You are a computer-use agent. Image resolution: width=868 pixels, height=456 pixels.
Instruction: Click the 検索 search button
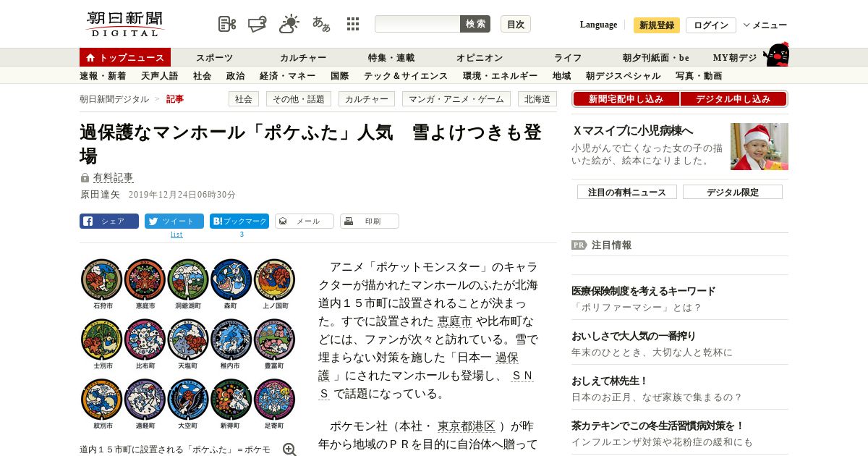pos(475,24)
